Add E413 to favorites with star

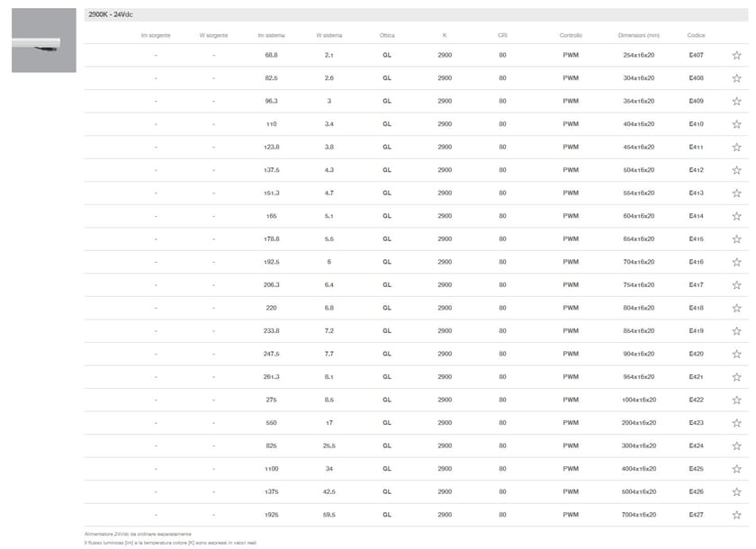(736, 193)
